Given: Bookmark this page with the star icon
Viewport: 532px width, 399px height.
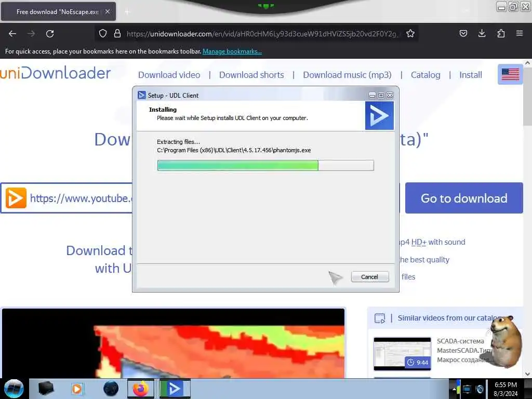Looking at the screenshot, I should (x=410, y=33).
